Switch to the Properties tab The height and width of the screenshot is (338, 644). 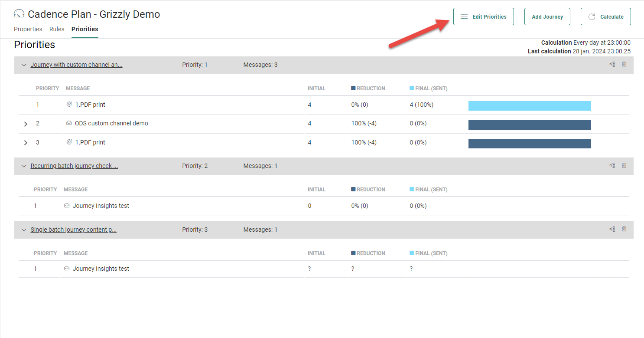click(x=28, y=29)
